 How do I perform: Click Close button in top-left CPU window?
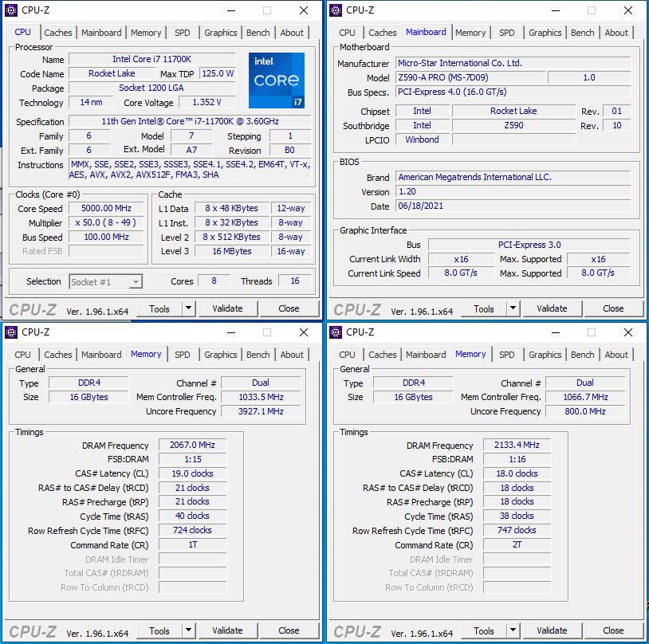pos(289,308)
